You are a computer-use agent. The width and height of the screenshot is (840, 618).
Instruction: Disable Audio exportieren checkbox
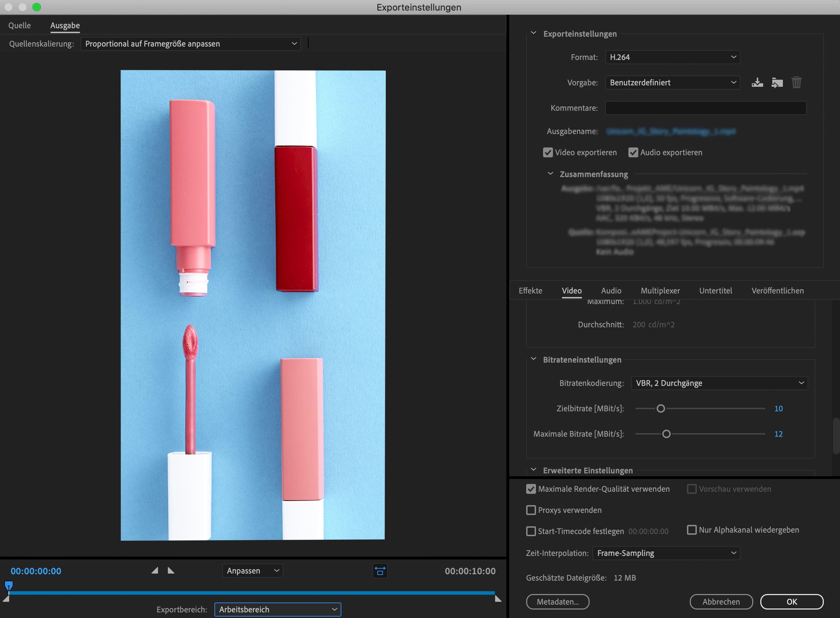[633, 153]
